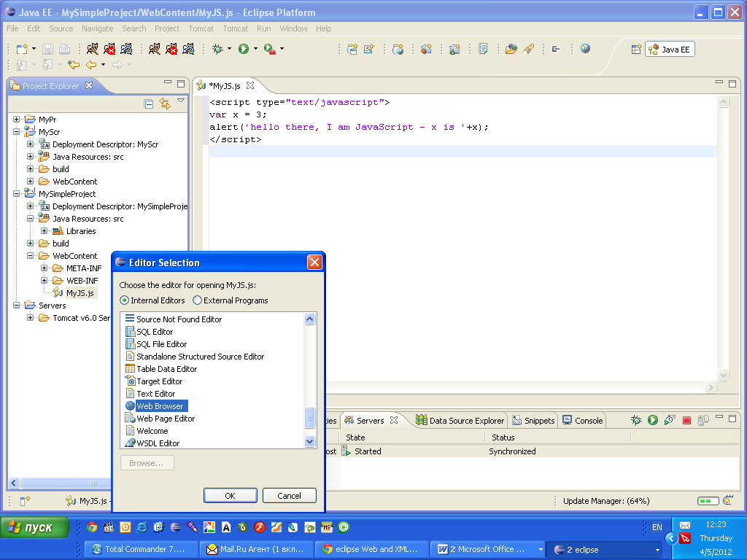
Task: Click red Stop server icon
Action: (x=686, y=421)
